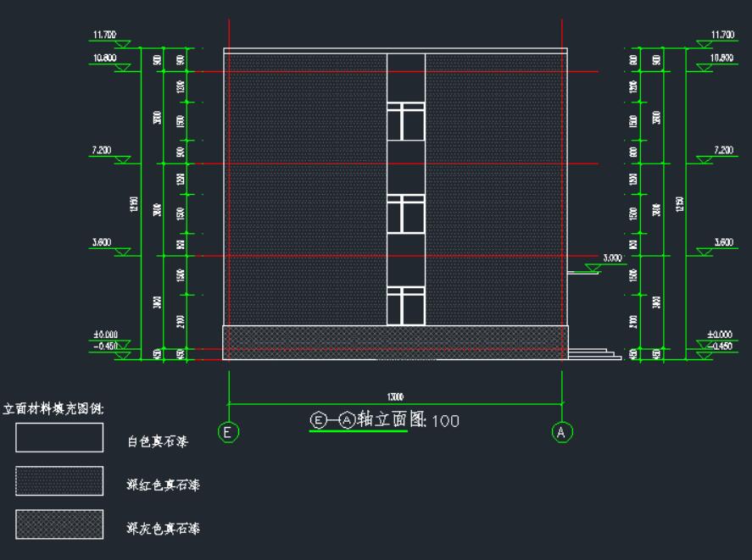Click the right-side 7.200 elevation label
The height and width of the screenshot is (560, 752).
click(x=724, y=150)
